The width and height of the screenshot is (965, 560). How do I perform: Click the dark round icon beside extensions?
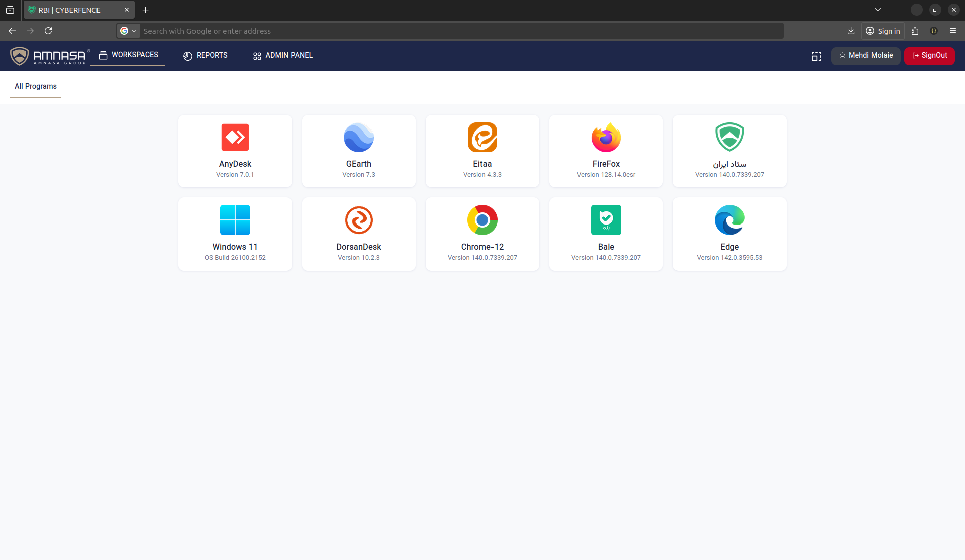click(934, 31)
